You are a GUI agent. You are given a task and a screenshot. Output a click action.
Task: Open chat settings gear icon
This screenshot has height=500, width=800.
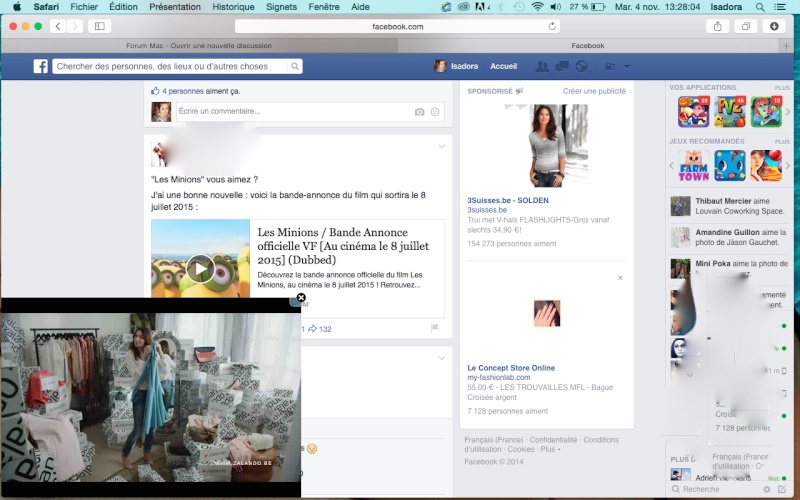(766, 489)
